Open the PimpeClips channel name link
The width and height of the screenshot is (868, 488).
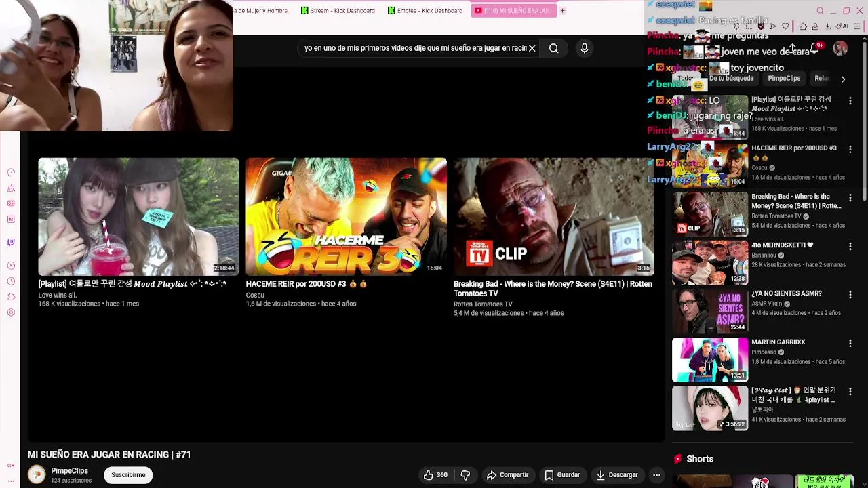[69, 470]
